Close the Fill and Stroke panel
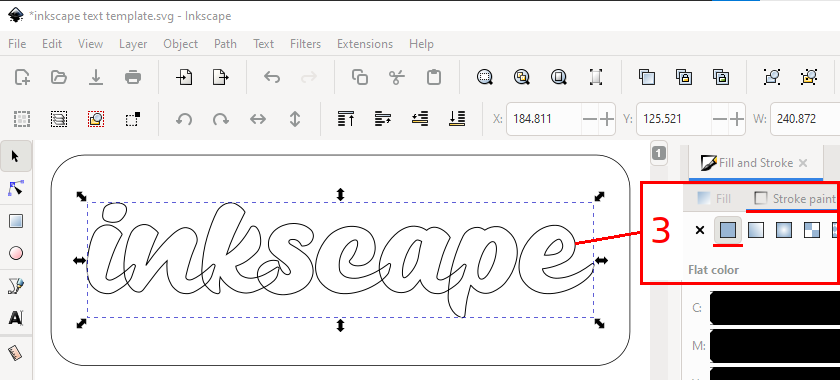Screen dimensions: 840x380 802,163
